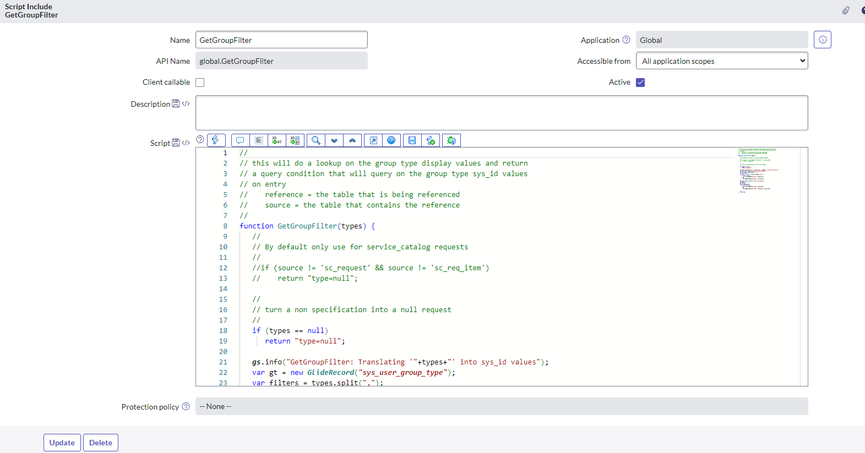865x453 pixels.
Task: Click the Protection policy help icon
Action: tap(186, 406)
